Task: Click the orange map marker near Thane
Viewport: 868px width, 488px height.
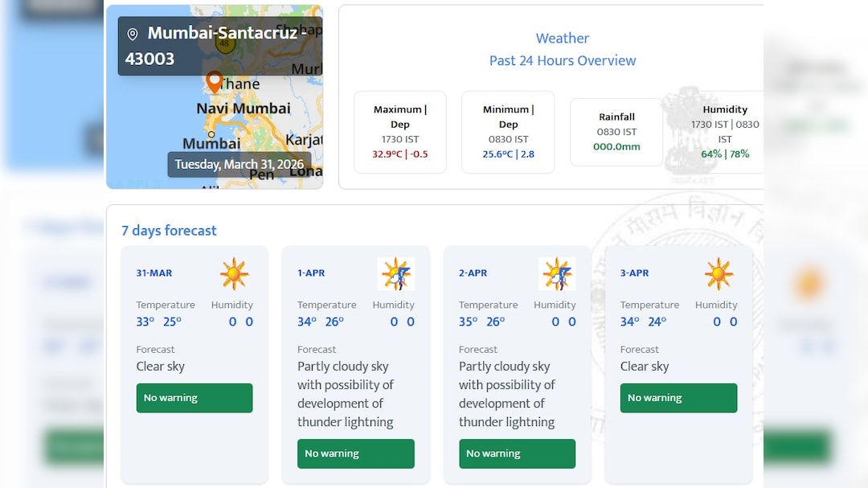Action: [214, 81]
